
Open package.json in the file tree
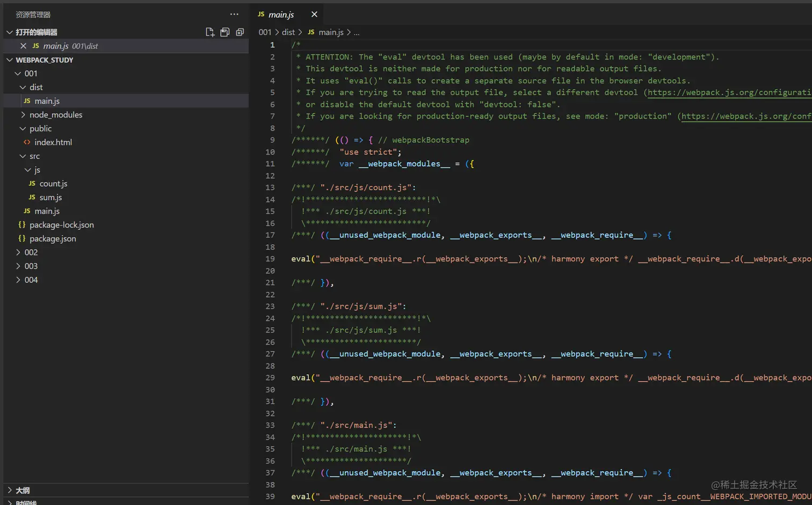pos(53,239)
